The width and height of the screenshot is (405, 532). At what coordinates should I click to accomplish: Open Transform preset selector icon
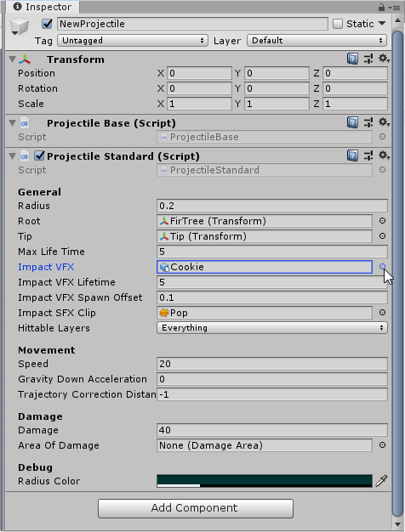point(368,59)
